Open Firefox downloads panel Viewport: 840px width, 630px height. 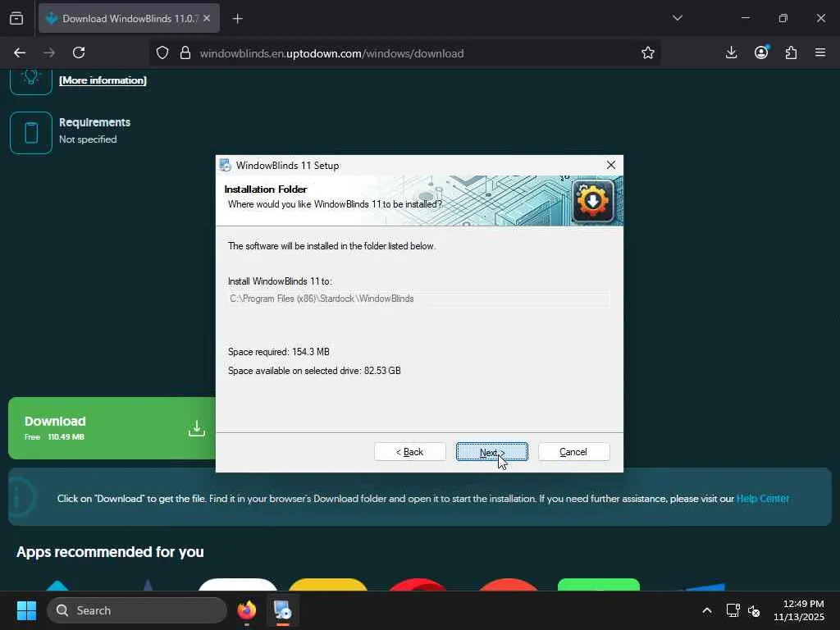tap(731, 52)
